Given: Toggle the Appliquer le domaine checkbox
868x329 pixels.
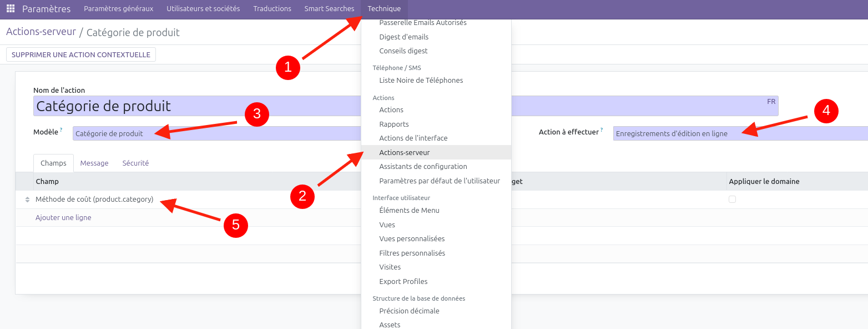Looking at the screenshot, I should (732, 199).
